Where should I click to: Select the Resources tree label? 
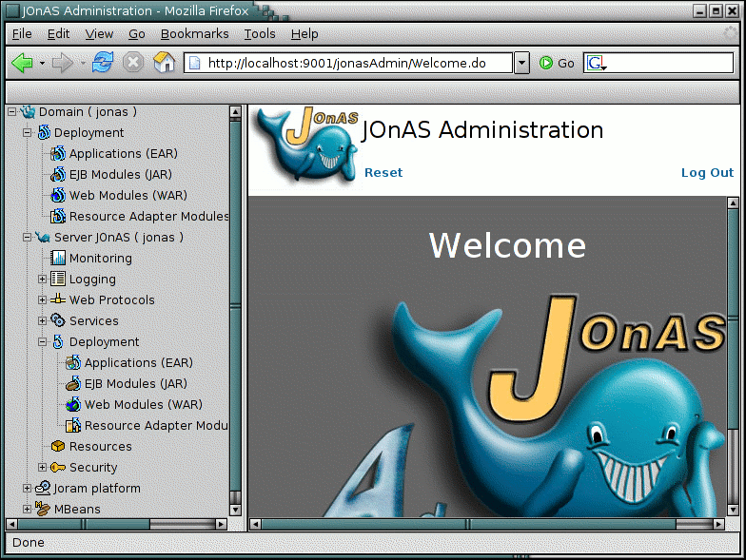pyautogui.click(x=101, y=447)
